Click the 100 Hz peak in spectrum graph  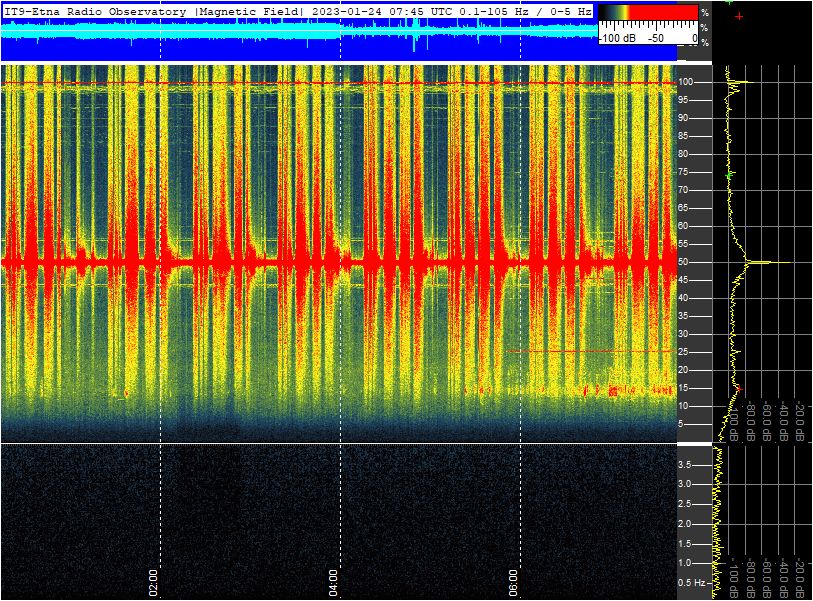(x=740, y=82)
